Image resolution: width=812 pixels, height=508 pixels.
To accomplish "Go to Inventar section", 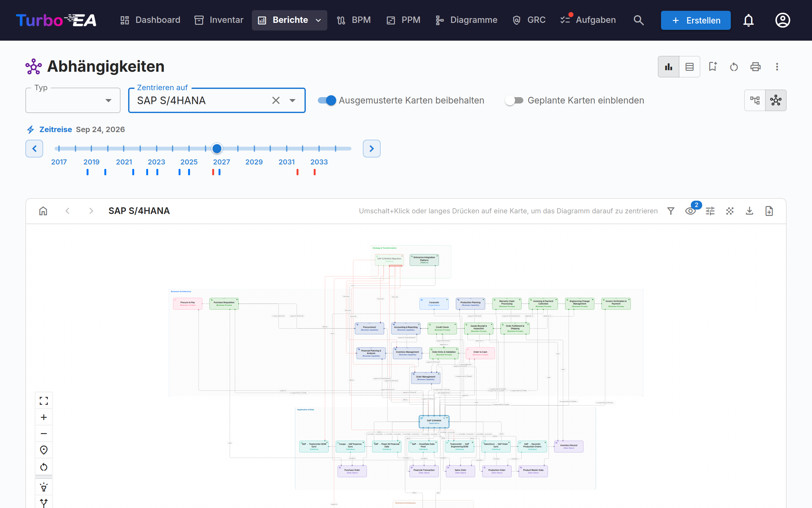I will (219, 20).
